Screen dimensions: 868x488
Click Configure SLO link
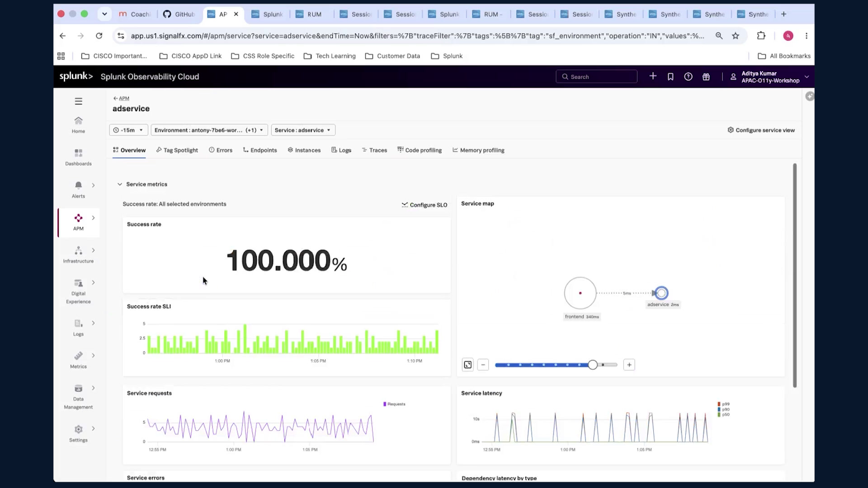(x=425, y=205)
